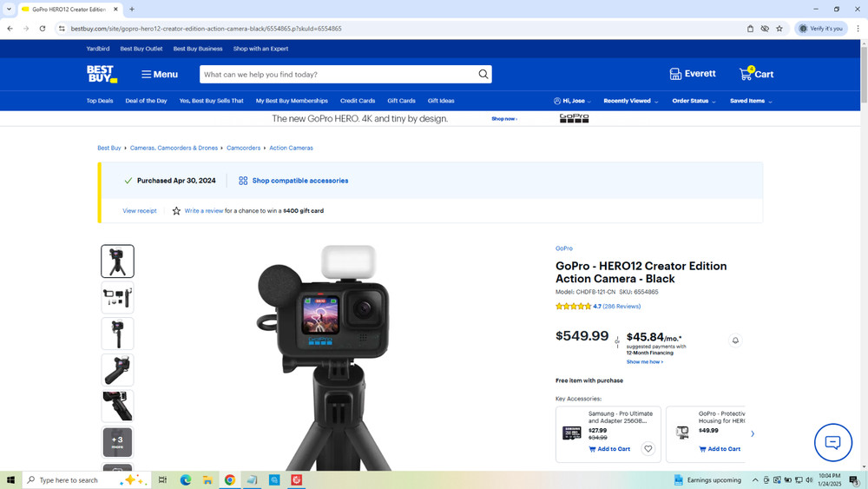Image resolution: width=868 pixels, height=489 pixels.
Task: Click the Write a review link
Action: [204, 211]
